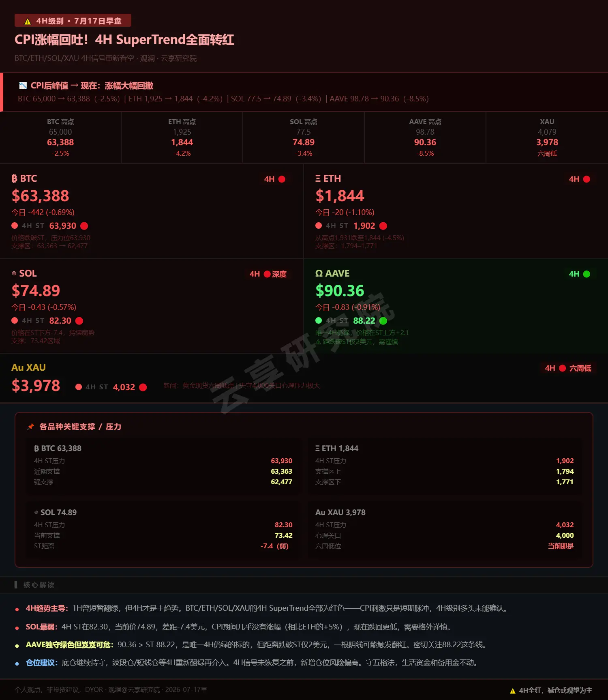Click the XAU 心理关口 value 4,000
This screenshot has width=608, height=700.
pyautogui.click(x=565, y=535)
